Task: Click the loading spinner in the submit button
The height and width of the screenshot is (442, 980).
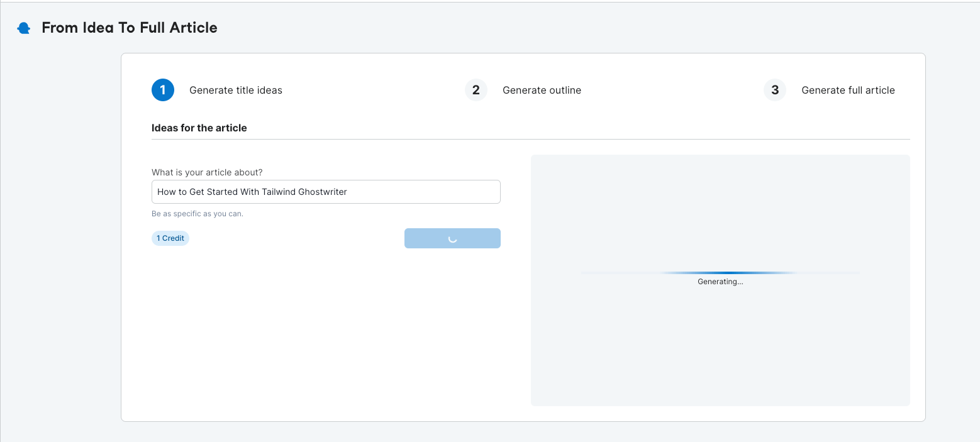Action: coord(452,239)
